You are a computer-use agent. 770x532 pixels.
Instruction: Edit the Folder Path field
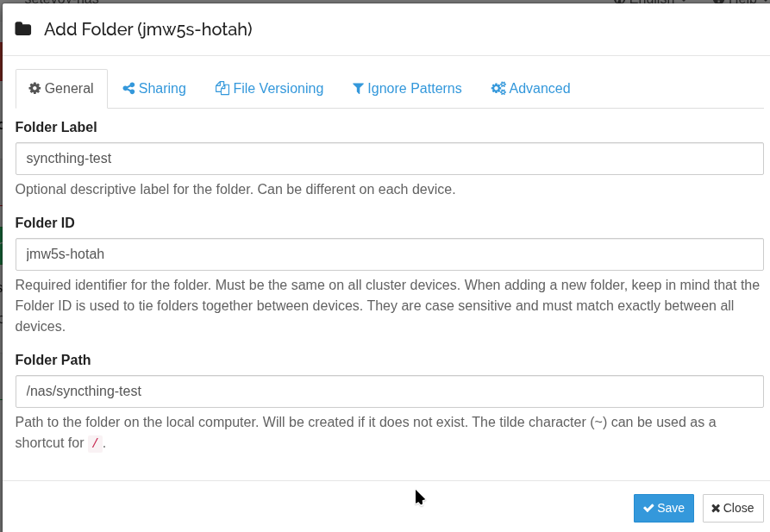[389, 391]
